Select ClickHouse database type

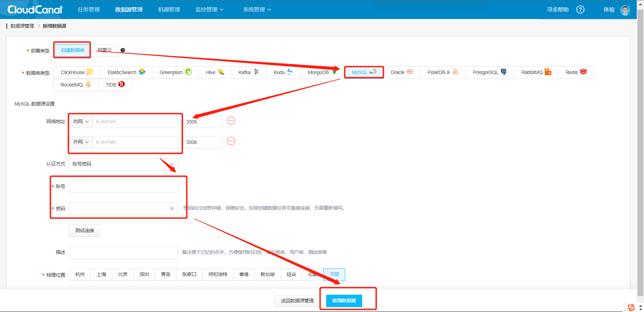(77, 72)
